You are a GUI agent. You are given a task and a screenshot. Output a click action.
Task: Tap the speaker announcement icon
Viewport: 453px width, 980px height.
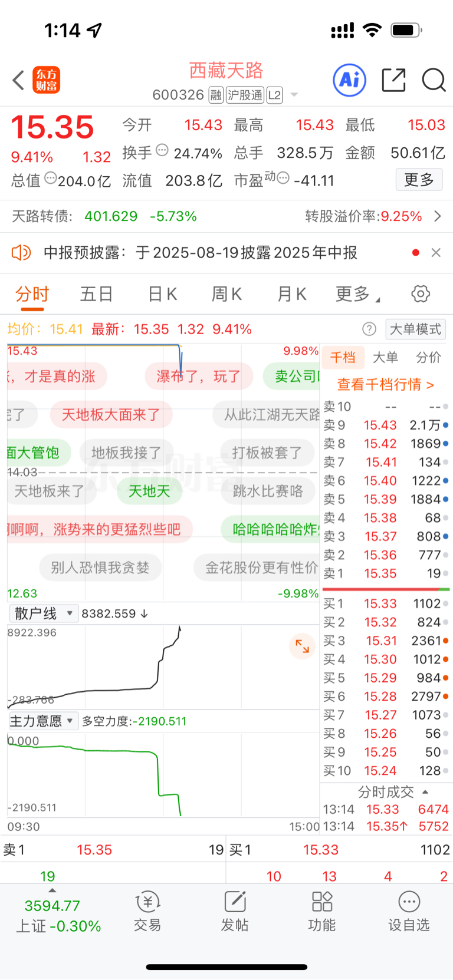click(x=21, y=253)
